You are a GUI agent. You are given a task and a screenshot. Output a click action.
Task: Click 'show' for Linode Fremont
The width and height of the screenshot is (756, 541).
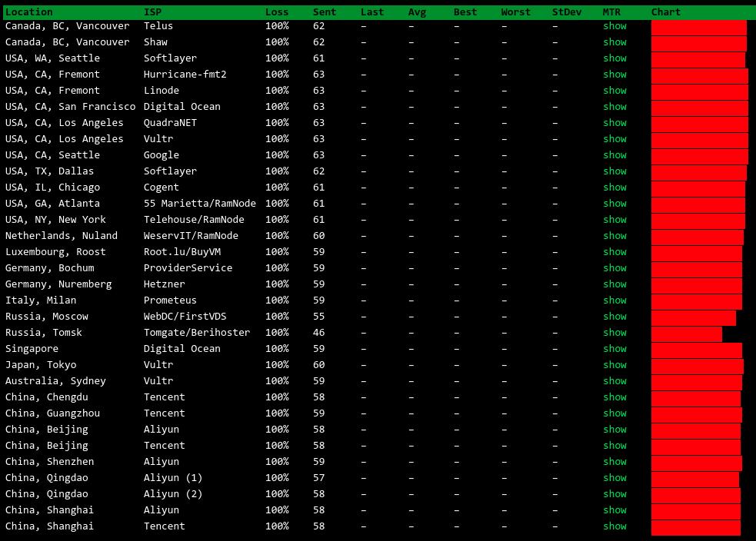pyautogui.click(x=614, y=91)
